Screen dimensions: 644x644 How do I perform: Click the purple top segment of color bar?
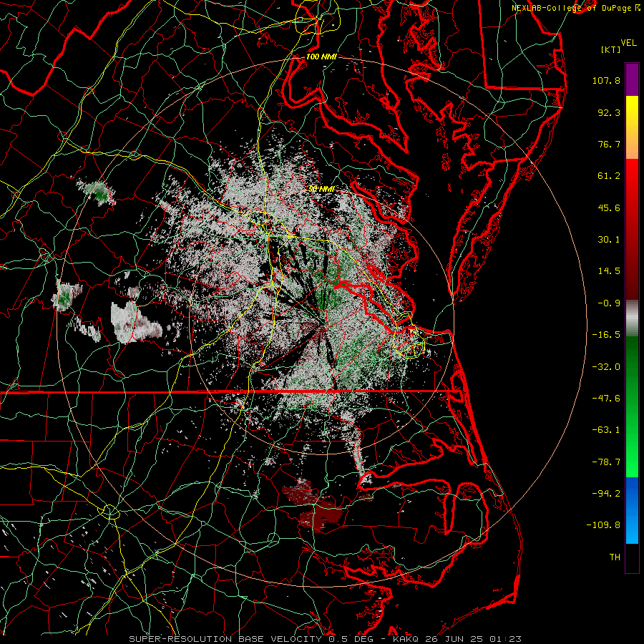632,79
